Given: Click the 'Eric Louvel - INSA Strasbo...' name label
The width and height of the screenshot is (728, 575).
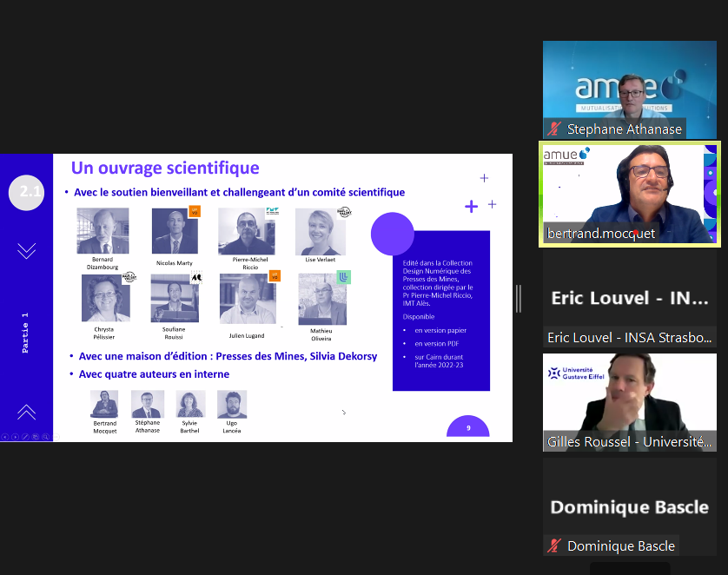Looking at the screenshot, I should pos(629,337).
